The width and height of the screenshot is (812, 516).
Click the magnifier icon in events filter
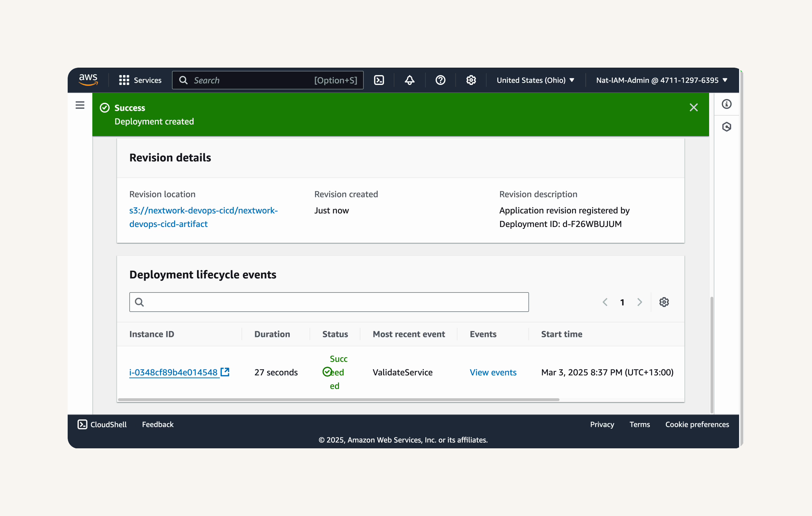[139, 302]
